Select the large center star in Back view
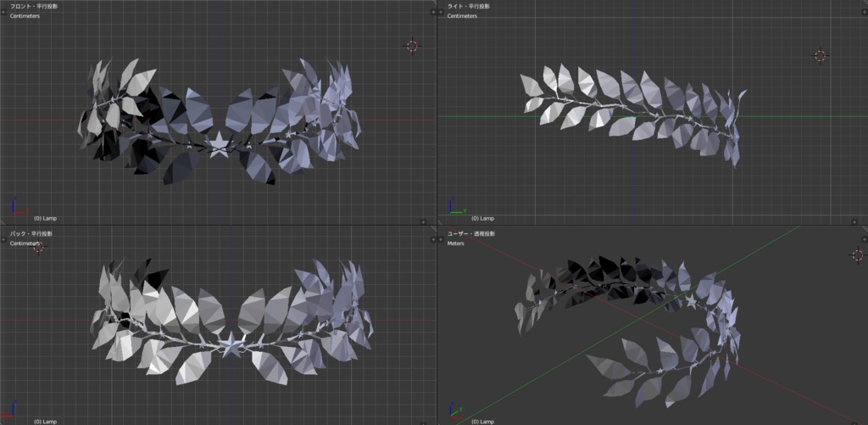The image size is (868, 425). coord(232,344)
